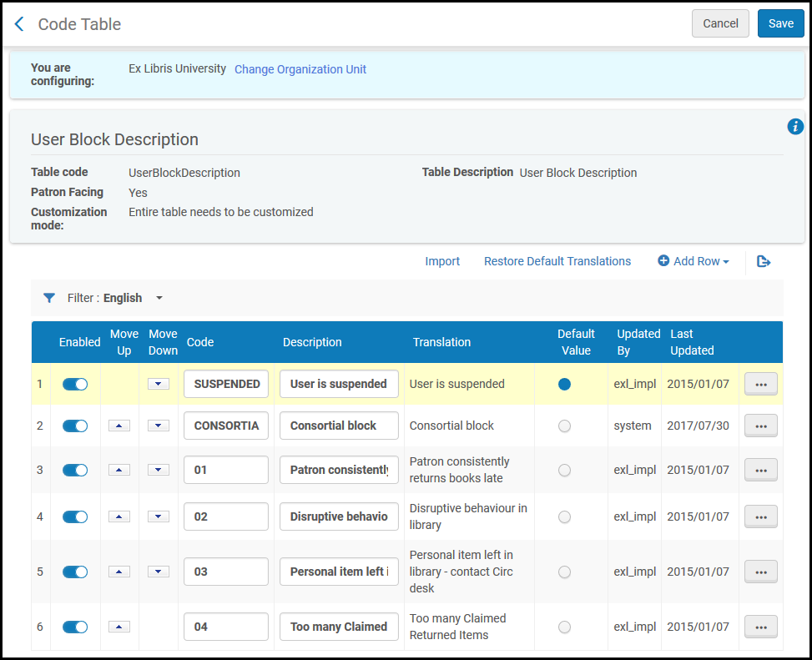The height and width of the screenshot is (660, 812).
Task: Click the Save button
Action: click(780, 23)
